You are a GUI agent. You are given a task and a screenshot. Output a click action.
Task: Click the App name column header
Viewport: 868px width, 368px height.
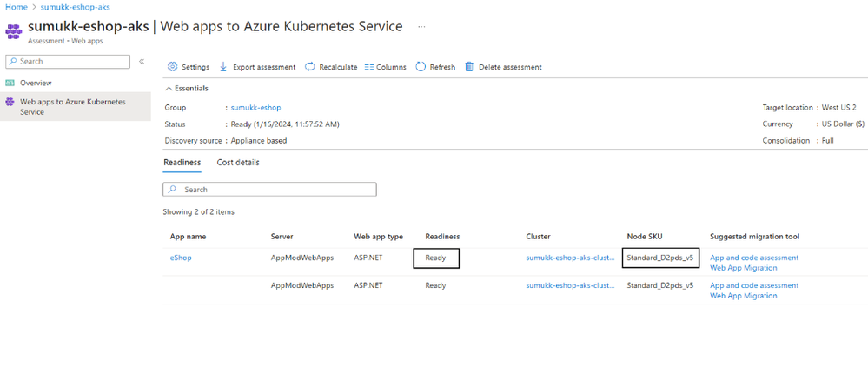coord(188,237)
